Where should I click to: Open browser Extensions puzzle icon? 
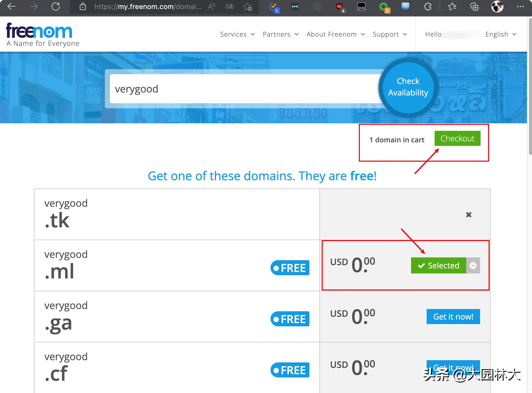tap(428, 7)
